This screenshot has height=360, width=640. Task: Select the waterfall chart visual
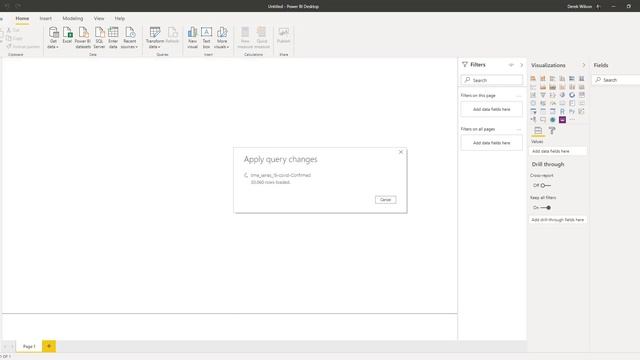click(x=533, y=95)
